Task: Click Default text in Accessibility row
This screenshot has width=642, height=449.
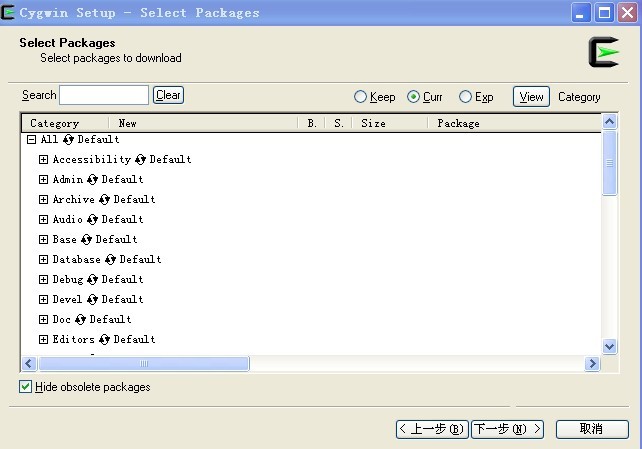Action: point(170,160)
